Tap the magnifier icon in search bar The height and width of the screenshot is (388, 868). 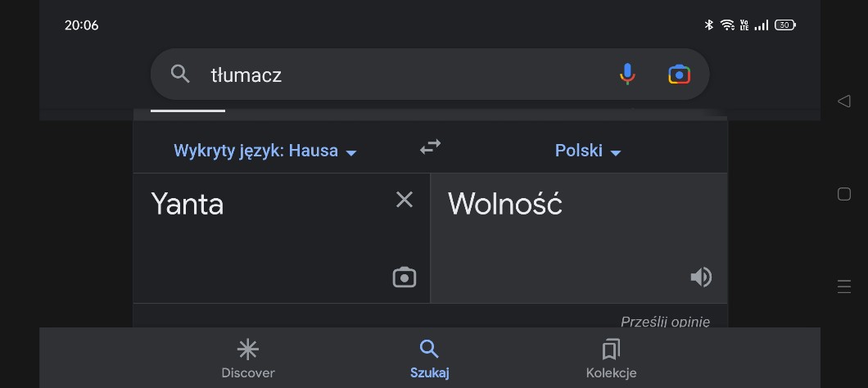(x=180, y=74)
